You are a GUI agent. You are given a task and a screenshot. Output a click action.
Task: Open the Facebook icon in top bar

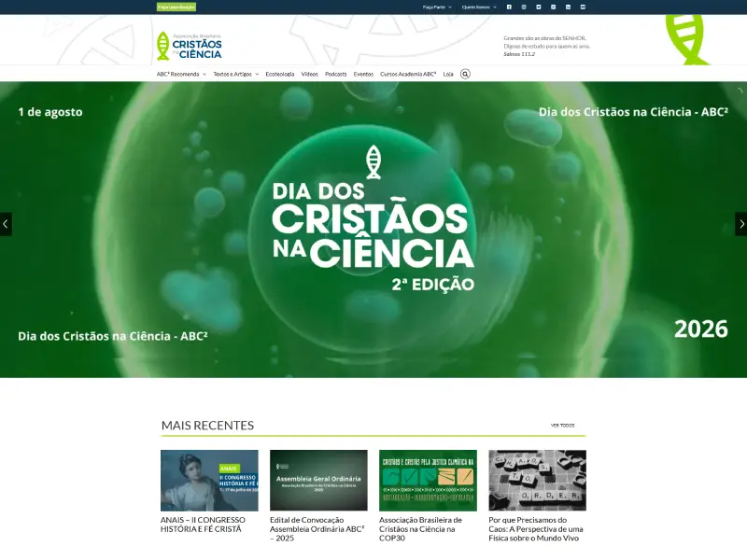pos(509,7)
